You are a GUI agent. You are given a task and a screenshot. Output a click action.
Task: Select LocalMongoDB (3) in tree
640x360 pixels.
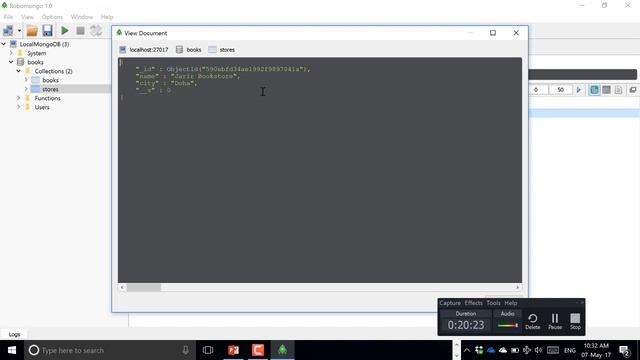[44, 44]
